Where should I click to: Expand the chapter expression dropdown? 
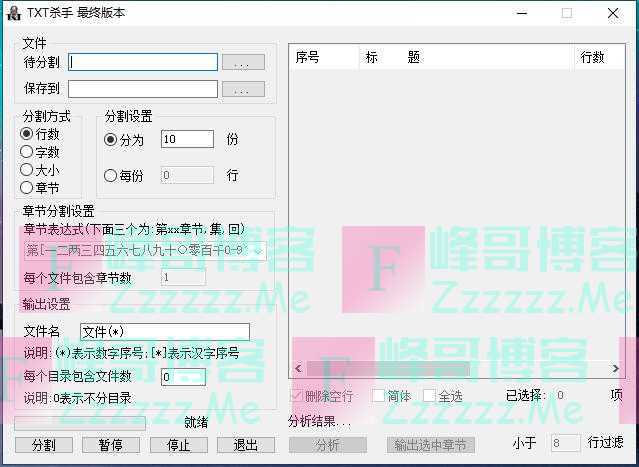[x=258, y=251]
